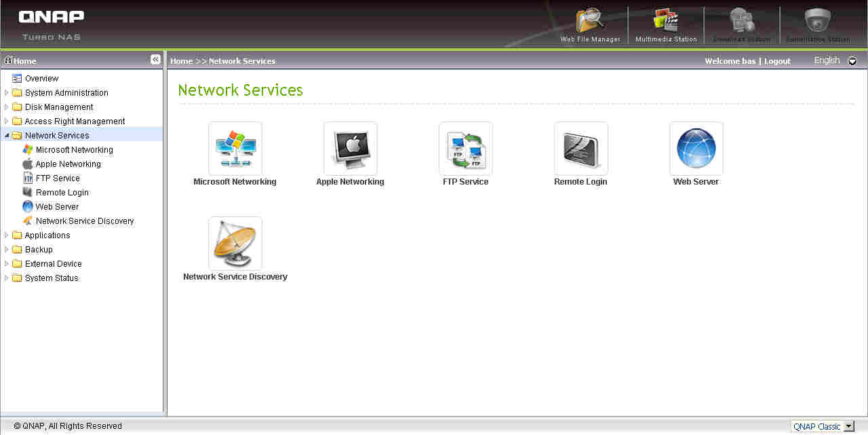
Task: Click the QNAP logo
Action: tap(52, 16)
